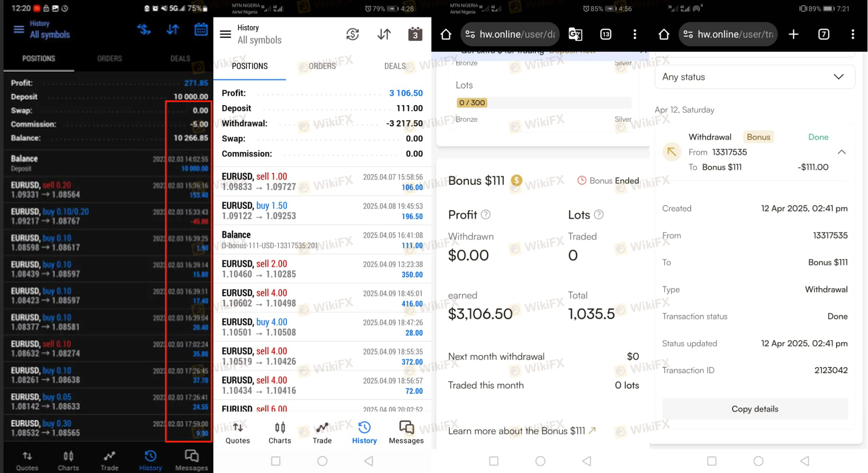Open the calendar date filter showing 3
This screenshot has width=868, height=473.
tap(415, 34)
